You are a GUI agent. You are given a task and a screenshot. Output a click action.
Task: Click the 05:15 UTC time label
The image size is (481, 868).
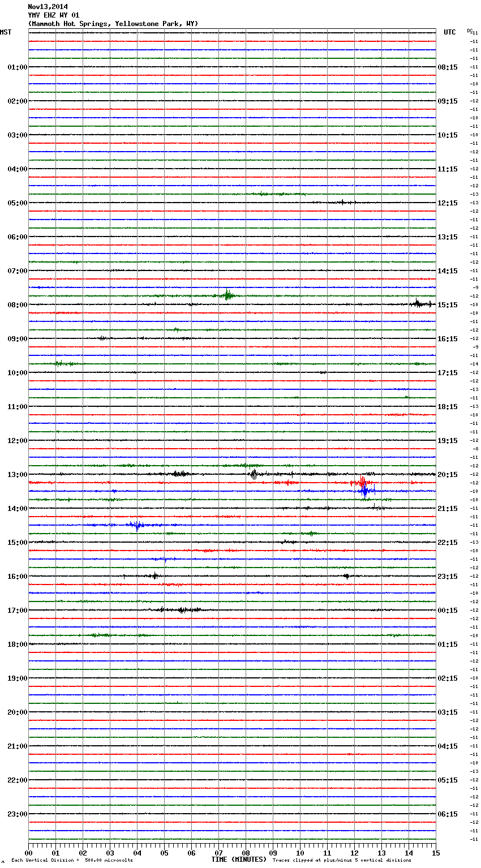coord(448,780)
